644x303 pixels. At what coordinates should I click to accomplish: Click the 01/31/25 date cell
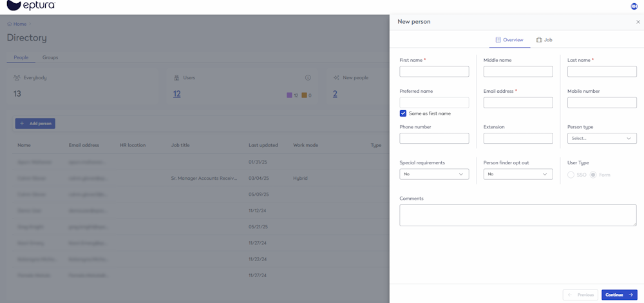tap(257, 162)
